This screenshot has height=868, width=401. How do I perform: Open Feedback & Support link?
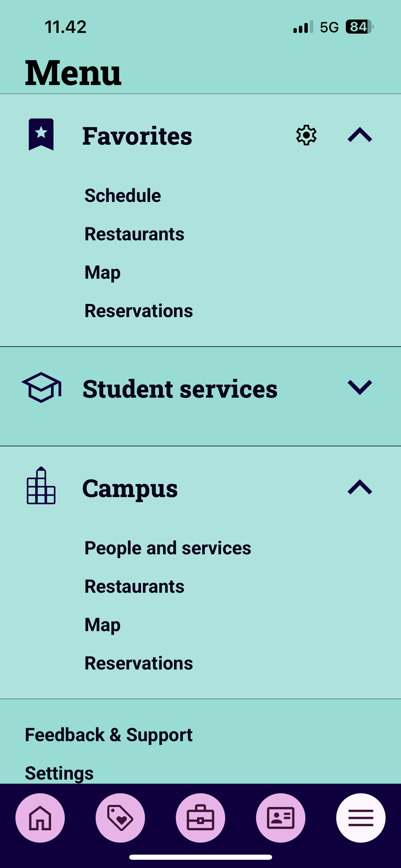coord(109,735)
